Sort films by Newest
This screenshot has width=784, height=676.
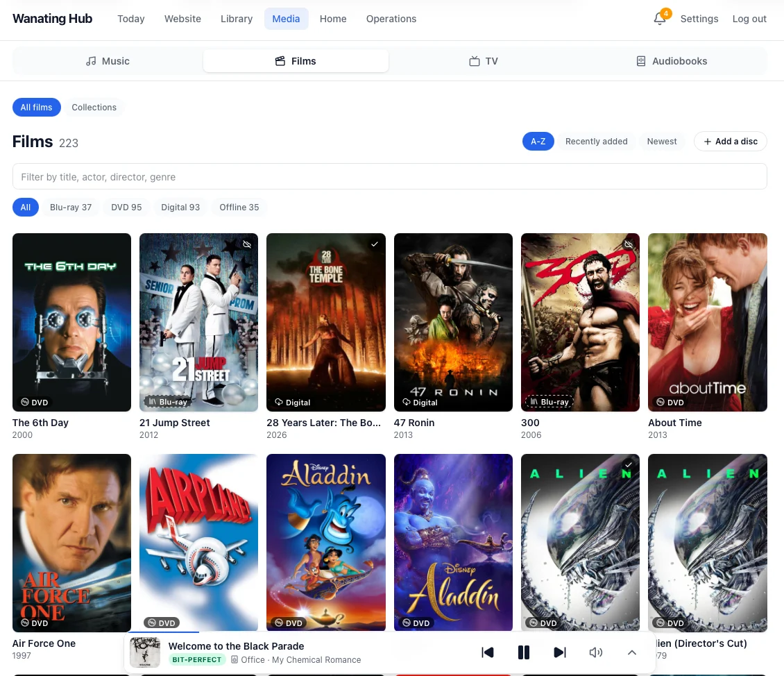(661, 142)
